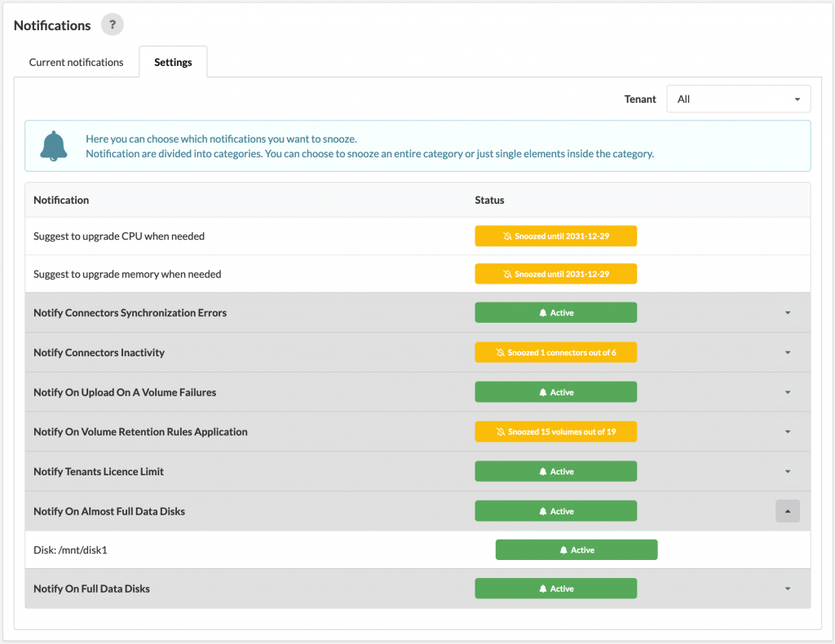This screenshot has height=644, width=835.
Task: Toggle Active status for Upload On A Volume Failures
Action: tap(555, 392)
